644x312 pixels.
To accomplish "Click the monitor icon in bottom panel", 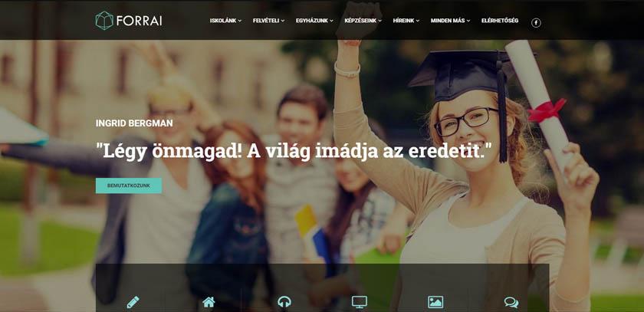I will 360,302.
